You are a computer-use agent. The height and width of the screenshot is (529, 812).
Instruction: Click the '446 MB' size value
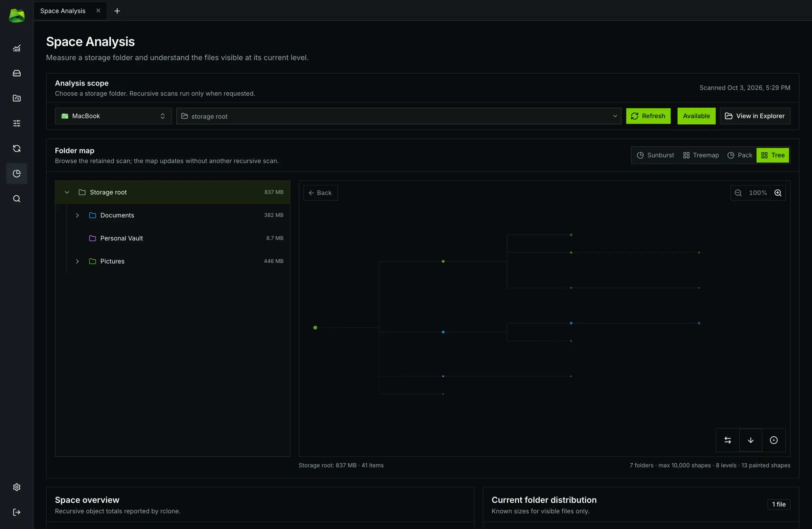point(274,261)
